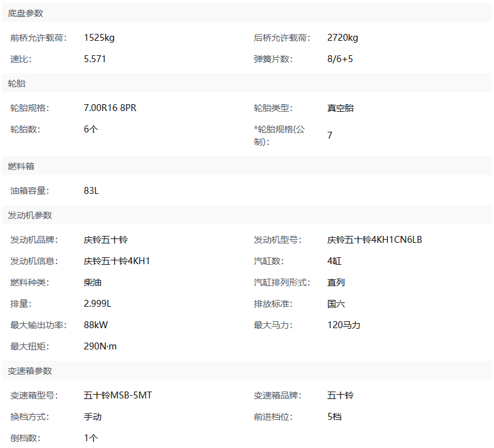Screen dimensions: 494x448
Task: Click the 燃料箱 section header
Action: [21, 166]
